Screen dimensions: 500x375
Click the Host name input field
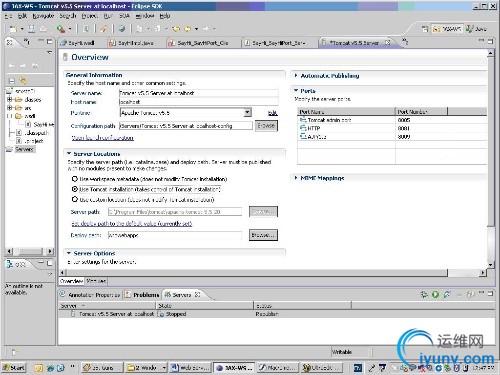(198, 102)
